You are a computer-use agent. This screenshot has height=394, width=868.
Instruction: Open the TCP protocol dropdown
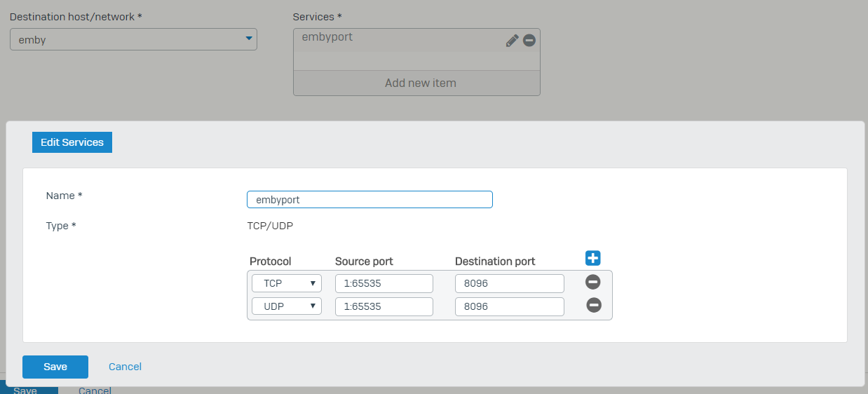(287, 283)
